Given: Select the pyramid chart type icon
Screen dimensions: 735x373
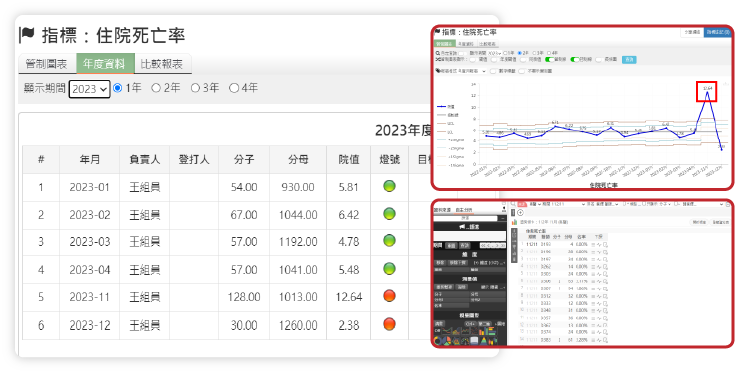Looking at the screenshot, I should click(483, 341).
